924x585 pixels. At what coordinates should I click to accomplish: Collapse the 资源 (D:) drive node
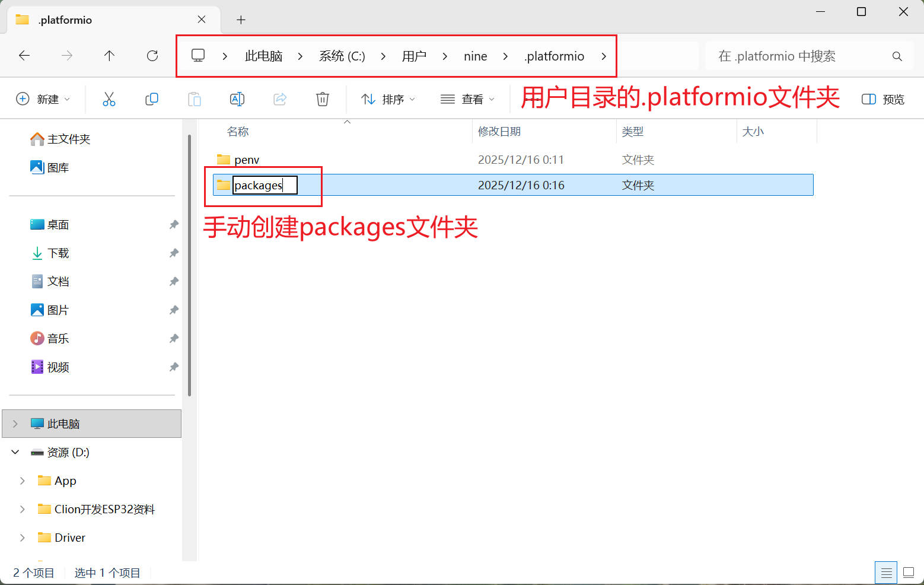click(x=15, y=452)
